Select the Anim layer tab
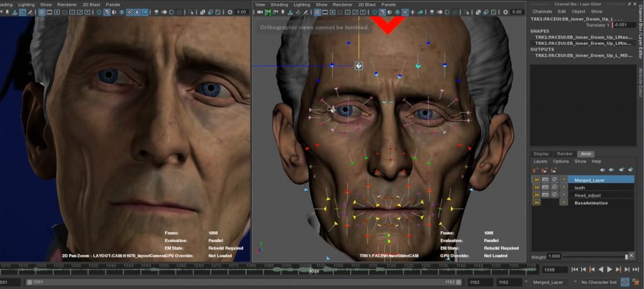The image size is (644, 289). tap(586, 154)
